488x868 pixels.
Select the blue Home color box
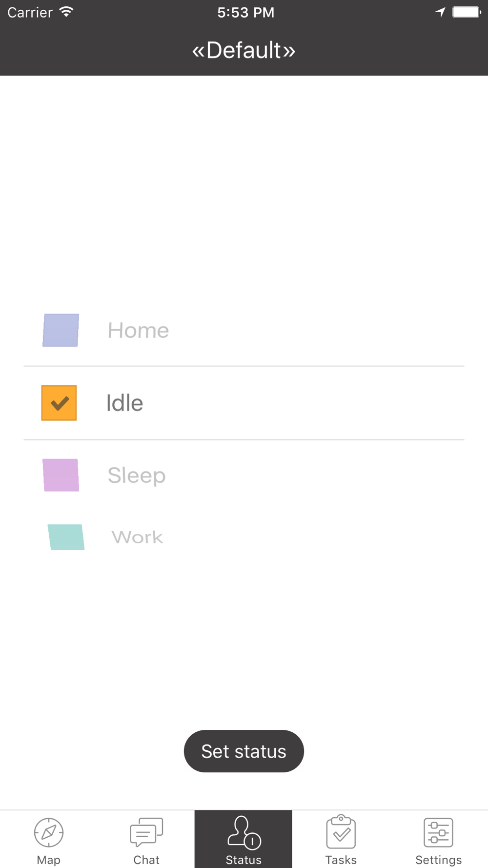(x=61, y=330)
